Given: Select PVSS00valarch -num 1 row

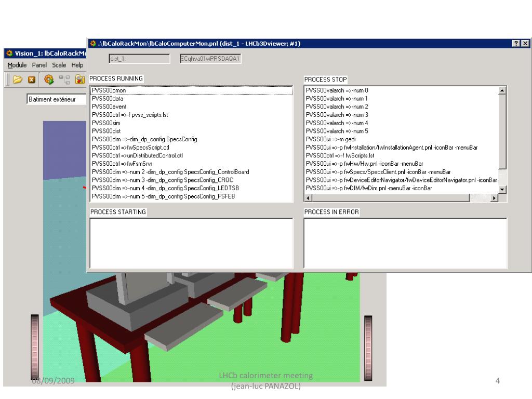Looking at the screenshot, I should click(402, 98).
